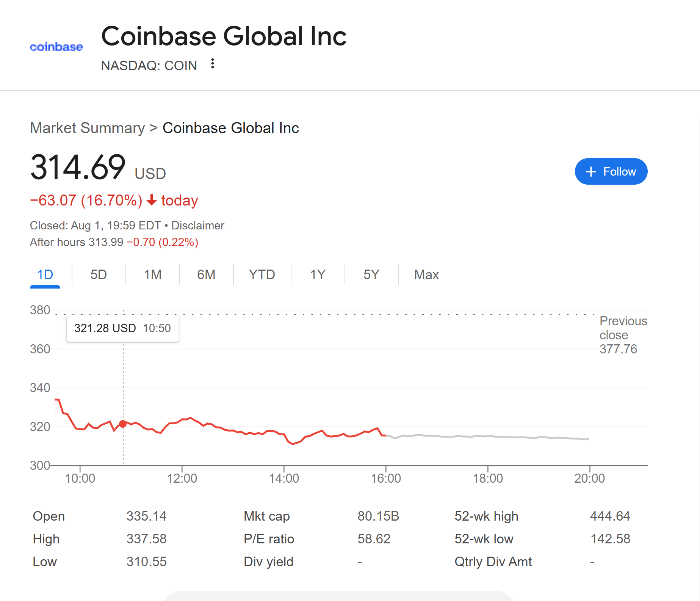Keep the 1D chart range selected
This screenshot has height=601, width=700.
pos(45,275)
